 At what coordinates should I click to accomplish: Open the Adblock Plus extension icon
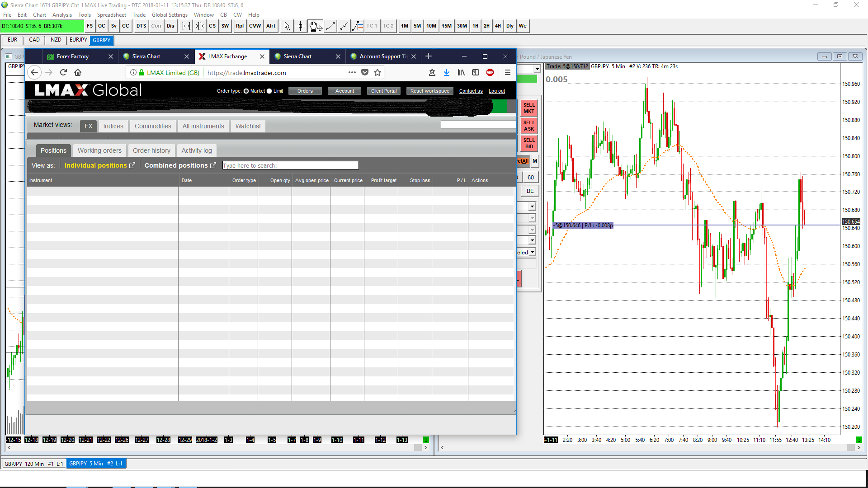(490, 72)
